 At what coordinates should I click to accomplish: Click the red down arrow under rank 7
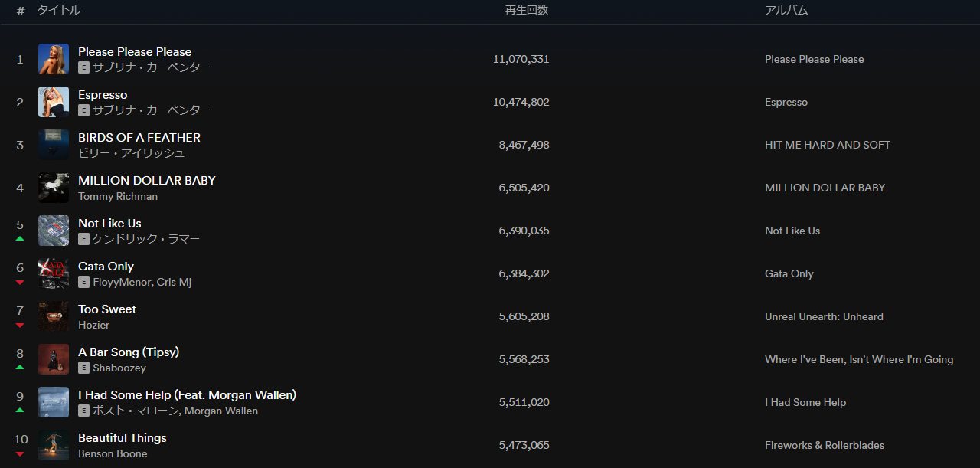[20, 326]
